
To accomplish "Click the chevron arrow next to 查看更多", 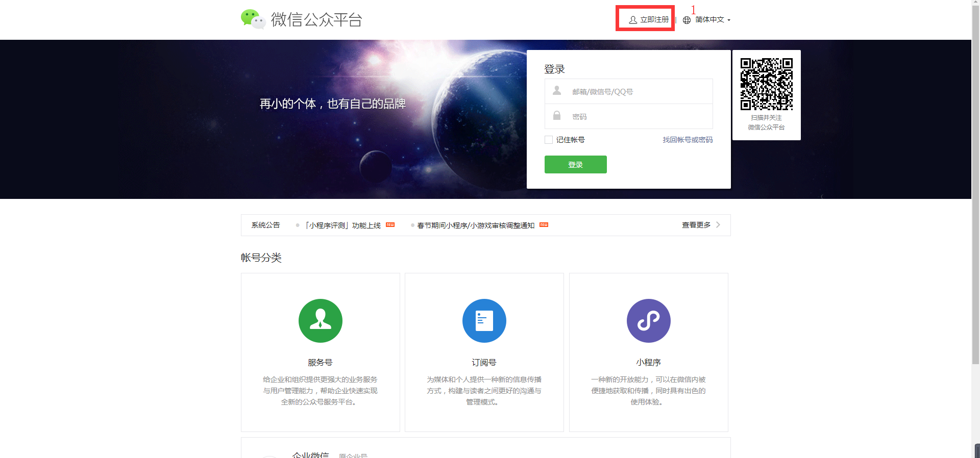I will tap(718, 225).
